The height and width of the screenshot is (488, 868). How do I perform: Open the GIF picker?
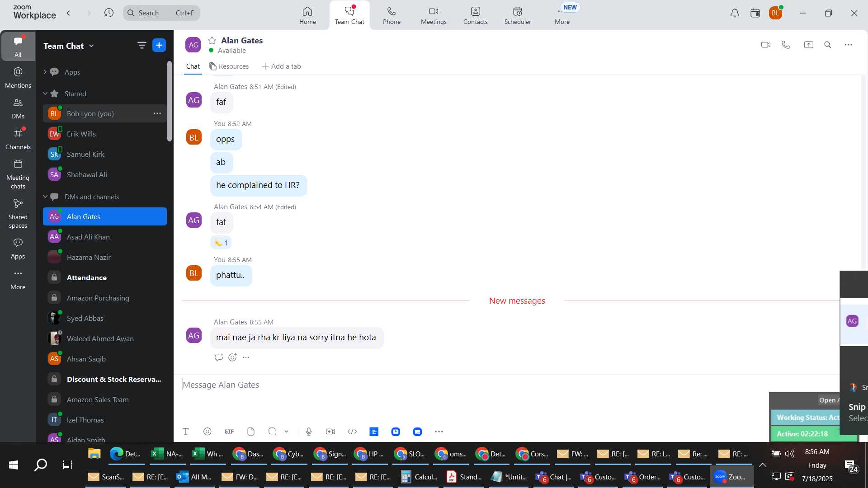coord(229,432)
